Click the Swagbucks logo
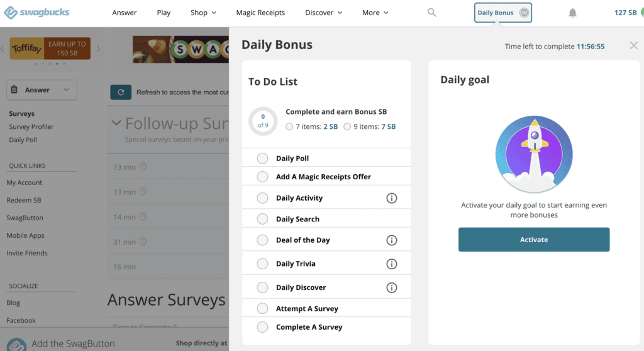644x351 pixels. 36,13
